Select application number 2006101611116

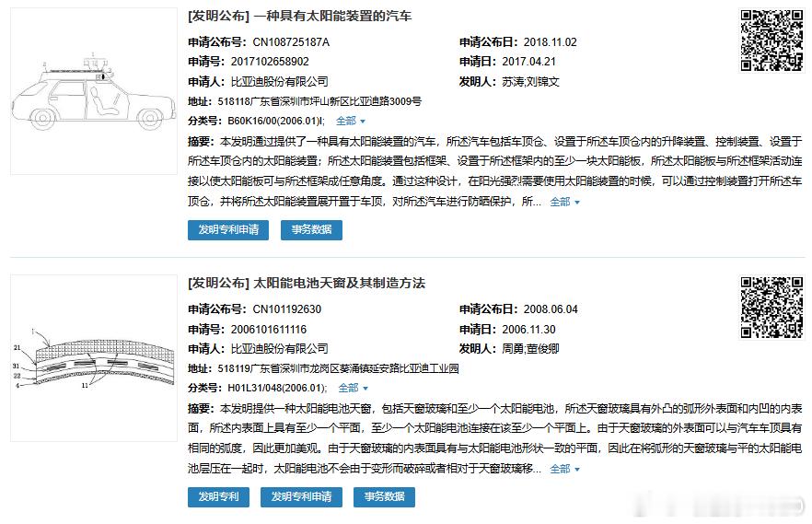[269, 330]
